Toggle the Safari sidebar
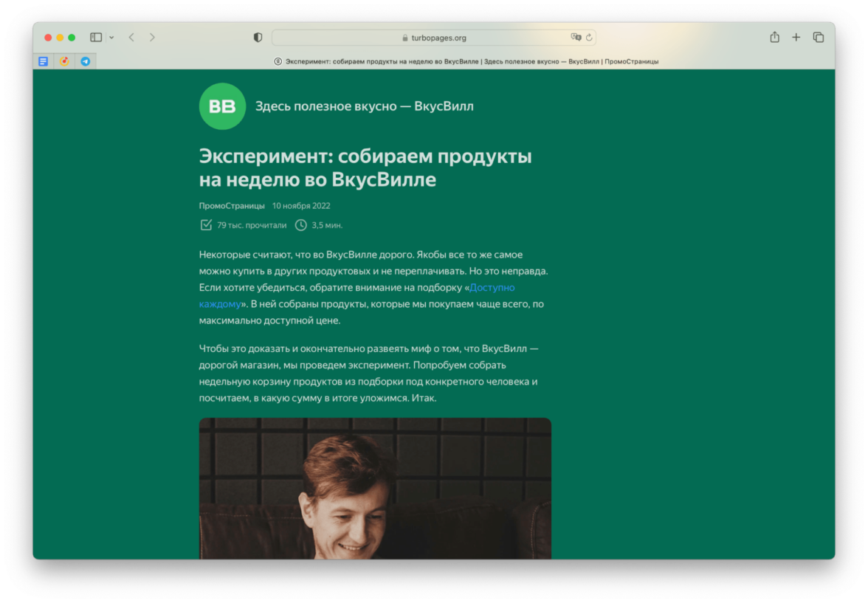This screenshot has width=868, height=603. click(96, 37)
